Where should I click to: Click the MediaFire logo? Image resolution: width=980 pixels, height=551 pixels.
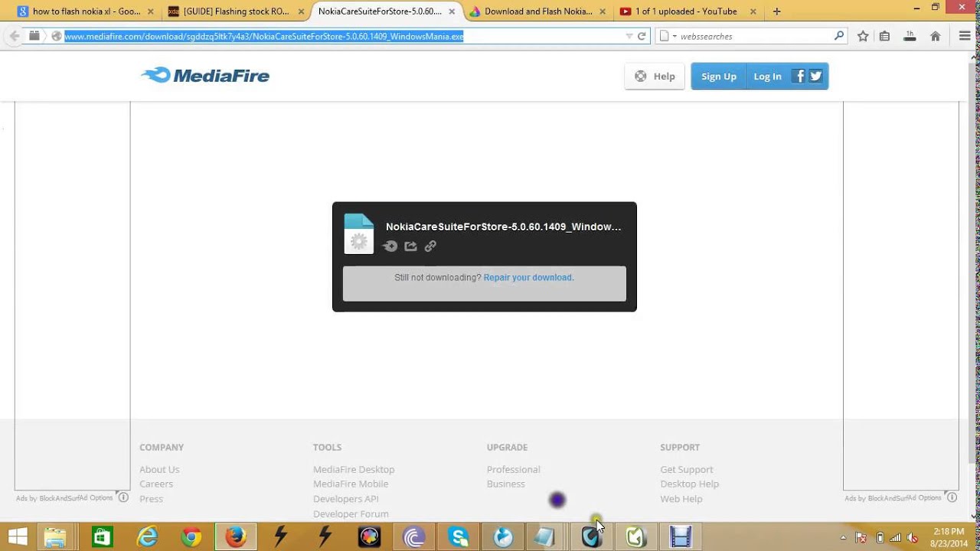point(205,75)
